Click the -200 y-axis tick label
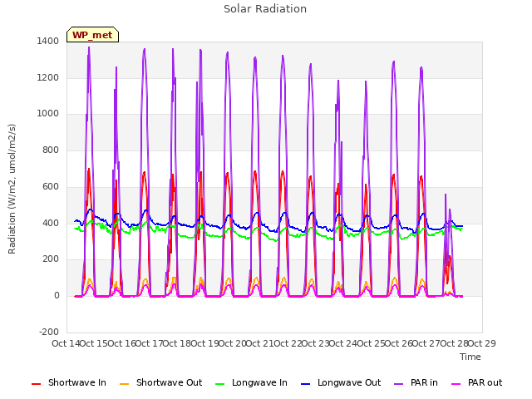 click(49, 332)
